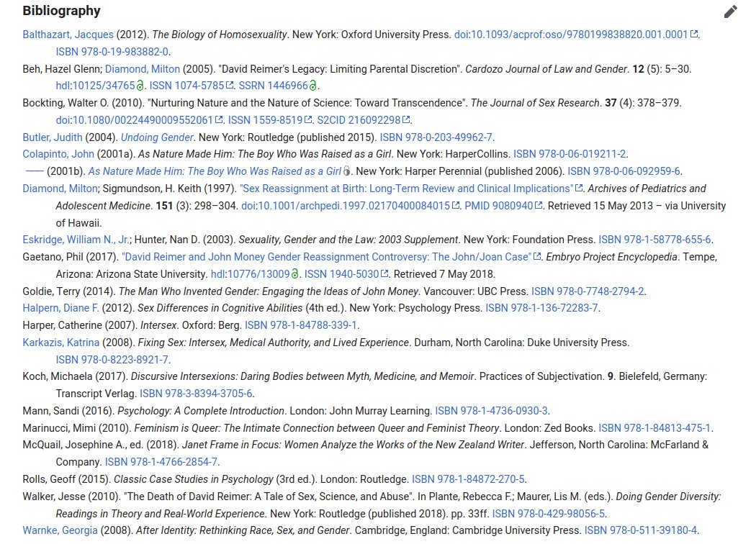Open Eskridge, William N., Jr. author link
The height and width of the screenshot is (544, 756).
[76, 240]
